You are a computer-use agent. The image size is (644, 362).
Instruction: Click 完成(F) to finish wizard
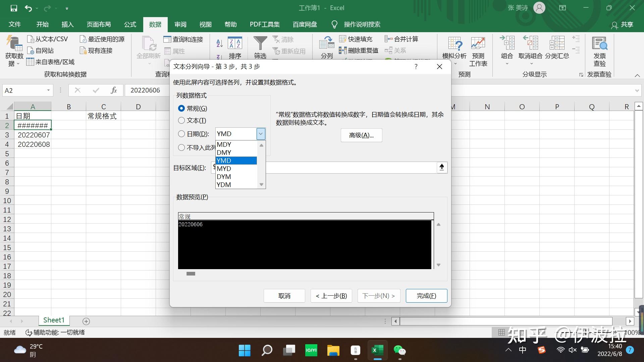[426, 296]
